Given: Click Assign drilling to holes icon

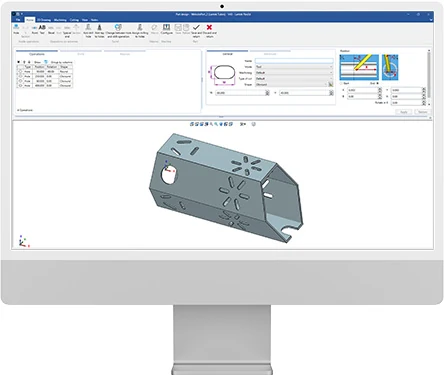Looking at the screenshot, I should coord(140,31).
